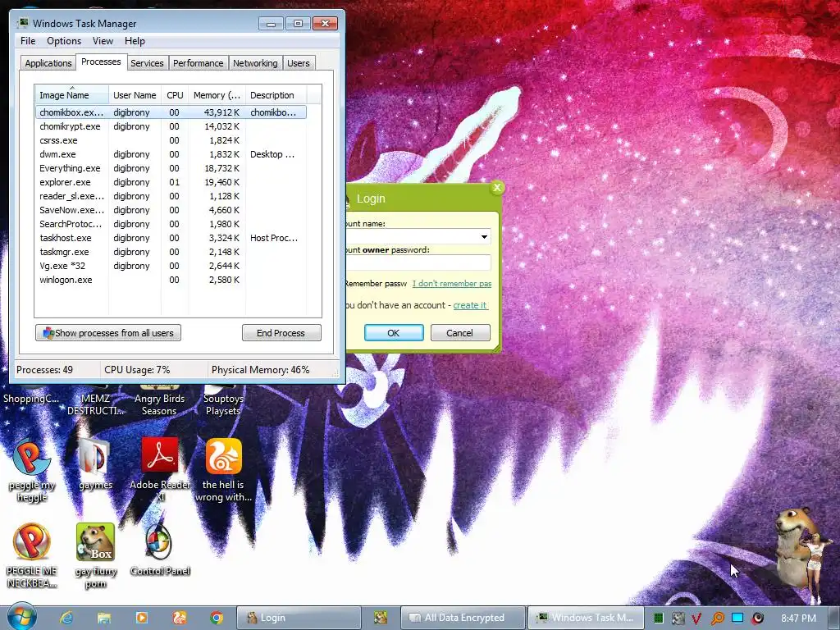Select the Vg.exe *32 process row
The image size is (840, 630).
pyautogui.click(x=171, y=266)
